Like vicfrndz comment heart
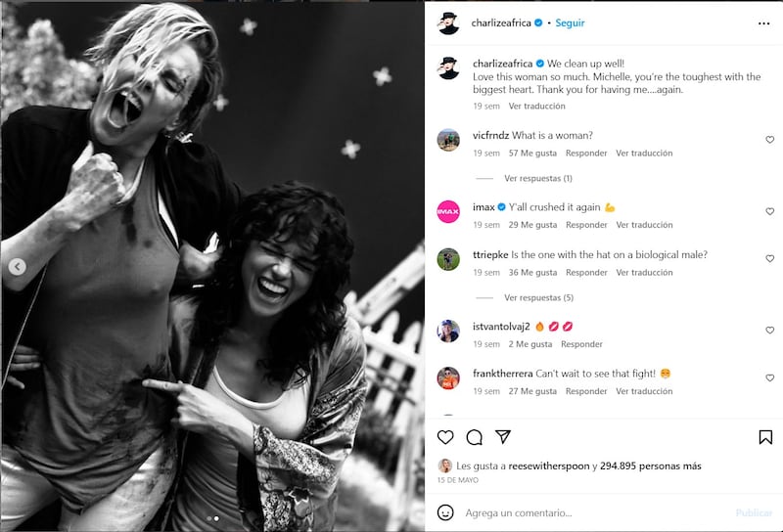 (769, 140)
